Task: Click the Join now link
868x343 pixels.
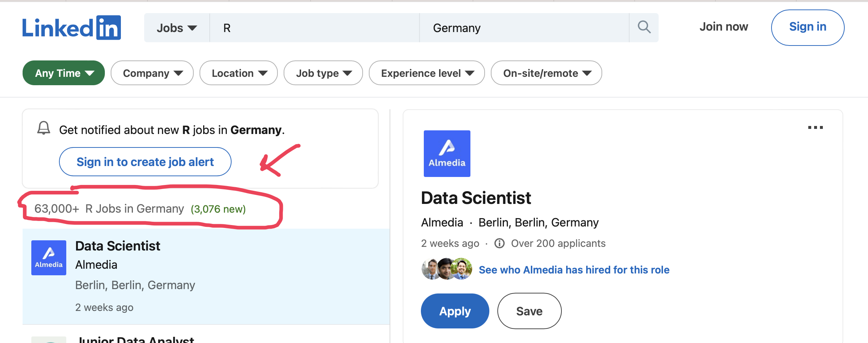Action: [723, 27]
